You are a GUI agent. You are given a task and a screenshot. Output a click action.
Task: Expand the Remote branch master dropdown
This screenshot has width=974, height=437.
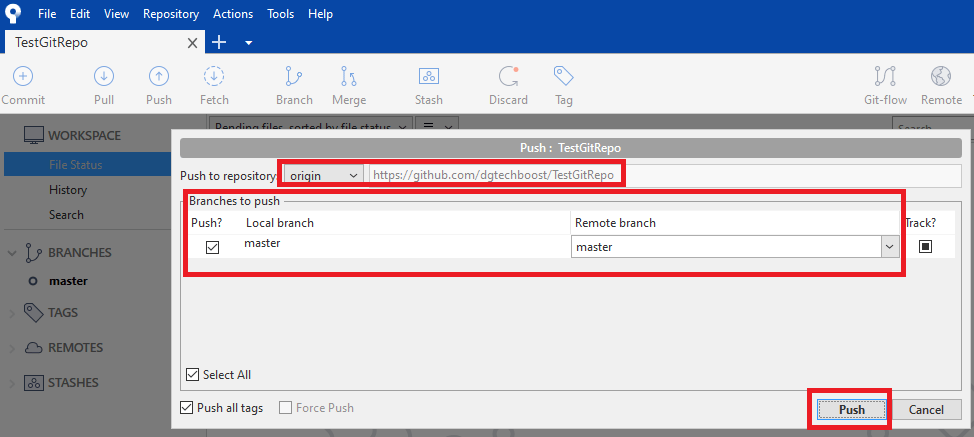click(888, 246)
